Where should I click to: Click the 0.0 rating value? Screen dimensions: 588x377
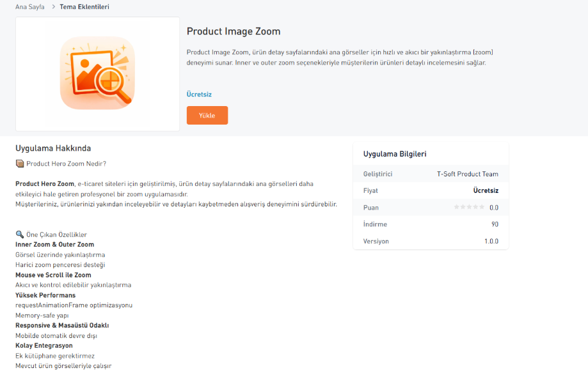[495, 207]
